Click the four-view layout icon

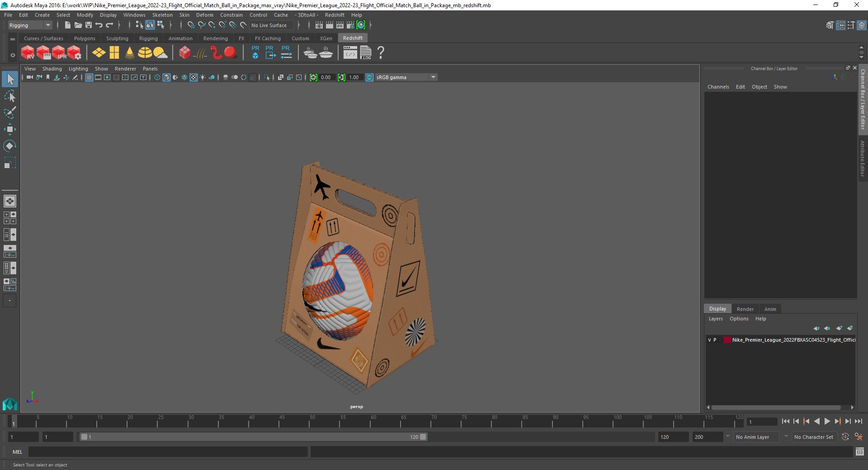click(x=10, y=218)
